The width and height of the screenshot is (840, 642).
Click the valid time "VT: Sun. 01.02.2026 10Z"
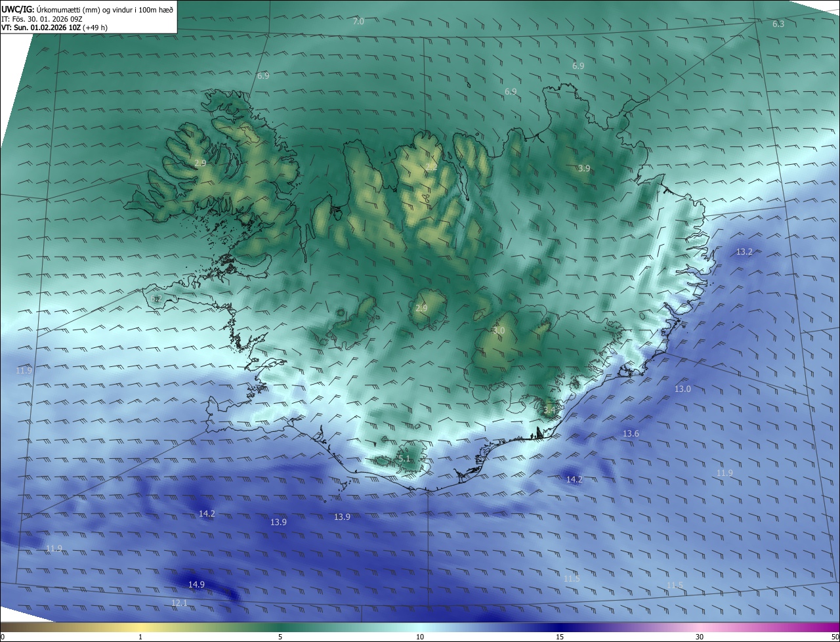click(41, 28)
